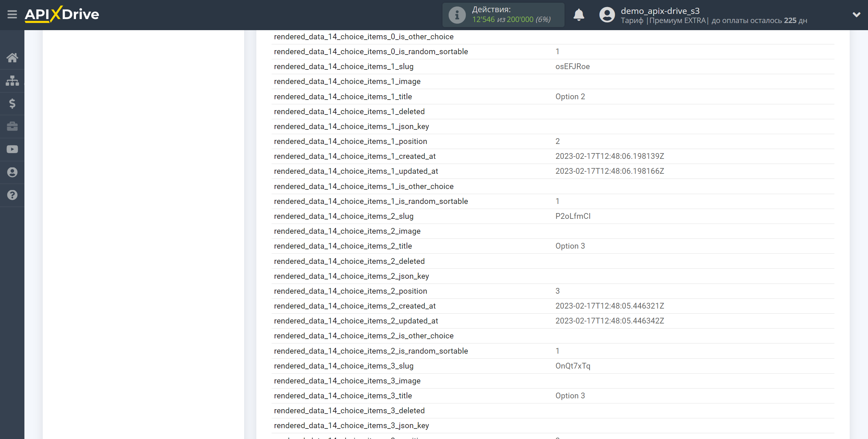Select row choice_items_0_is_random_sortable

[x=553, y=51]
